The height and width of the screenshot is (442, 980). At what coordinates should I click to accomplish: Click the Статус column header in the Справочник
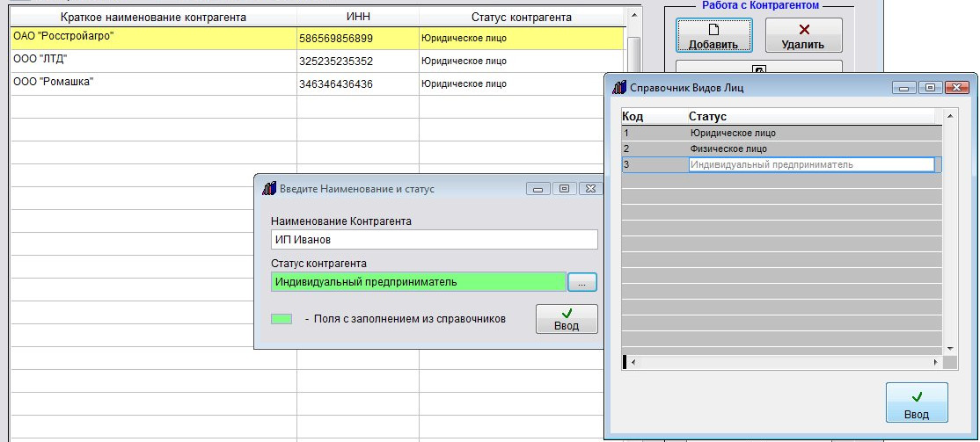(x=811, y=117)
